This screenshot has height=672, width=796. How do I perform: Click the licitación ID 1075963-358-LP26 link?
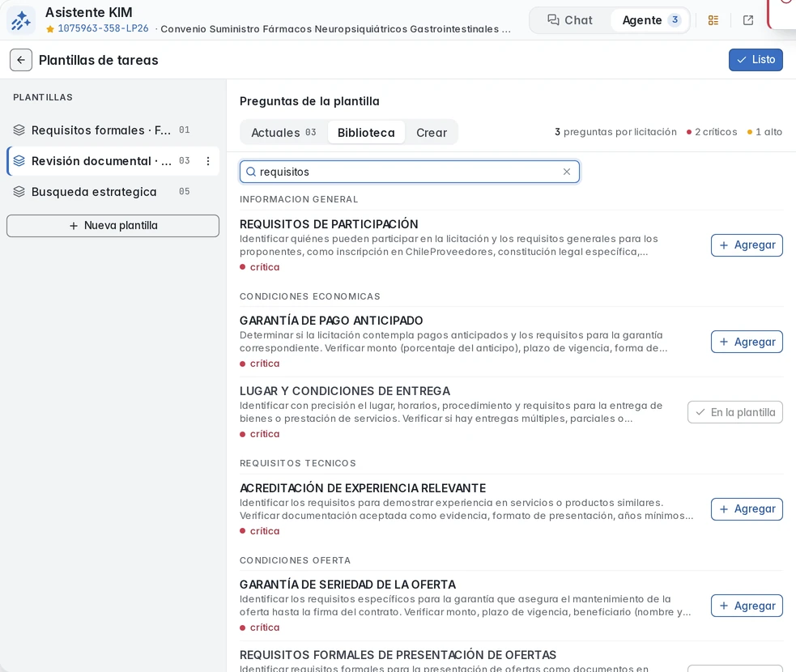coord(103,28)
